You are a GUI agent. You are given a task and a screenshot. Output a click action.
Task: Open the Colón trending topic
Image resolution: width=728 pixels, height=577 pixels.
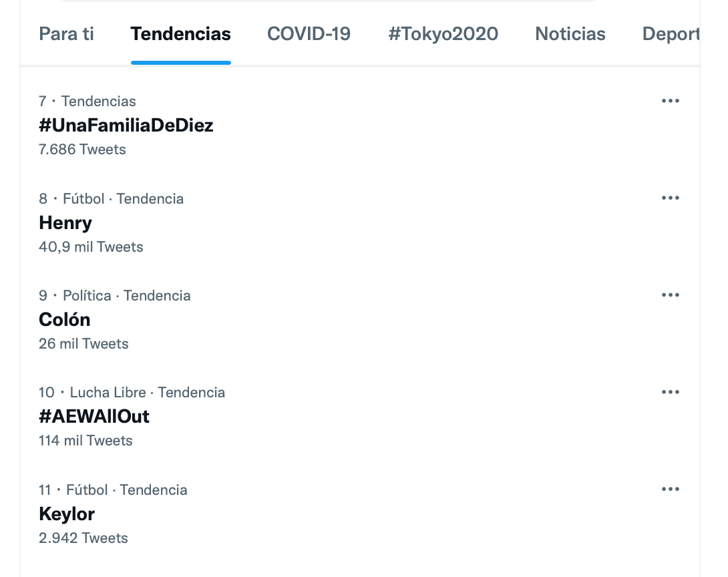[x=64, y=319]
